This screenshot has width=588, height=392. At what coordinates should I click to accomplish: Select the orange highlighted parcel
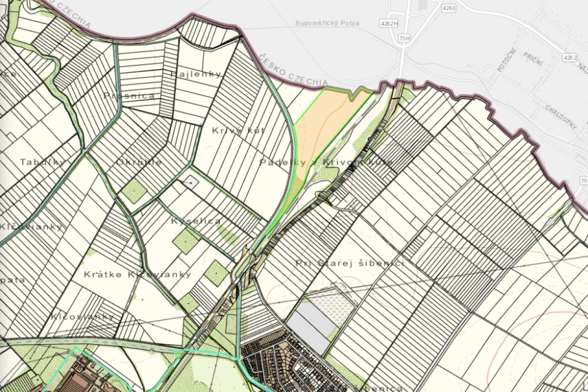pos(326,124)
